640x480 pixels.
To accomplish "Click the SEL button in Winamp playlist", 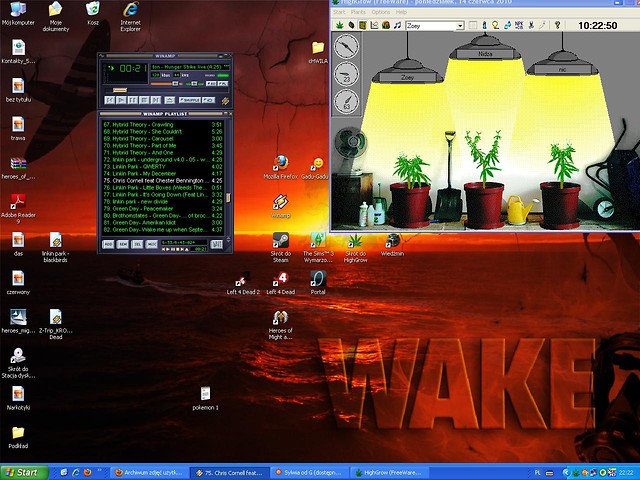I will [x=137, y=244].
